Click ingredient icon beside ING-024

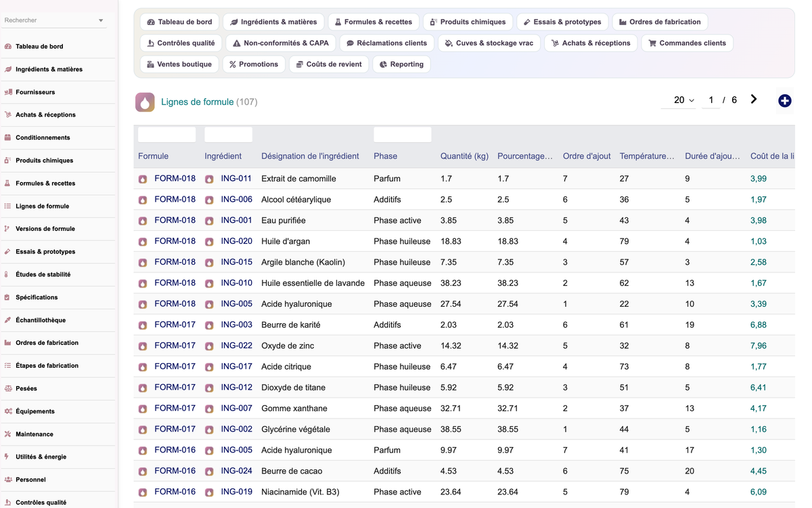pos(209,471)
